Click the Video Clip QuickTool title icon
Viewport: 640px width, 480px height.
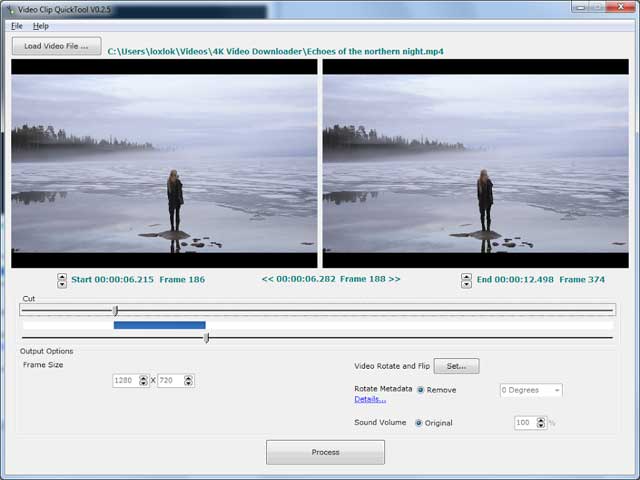pos(10,9)
